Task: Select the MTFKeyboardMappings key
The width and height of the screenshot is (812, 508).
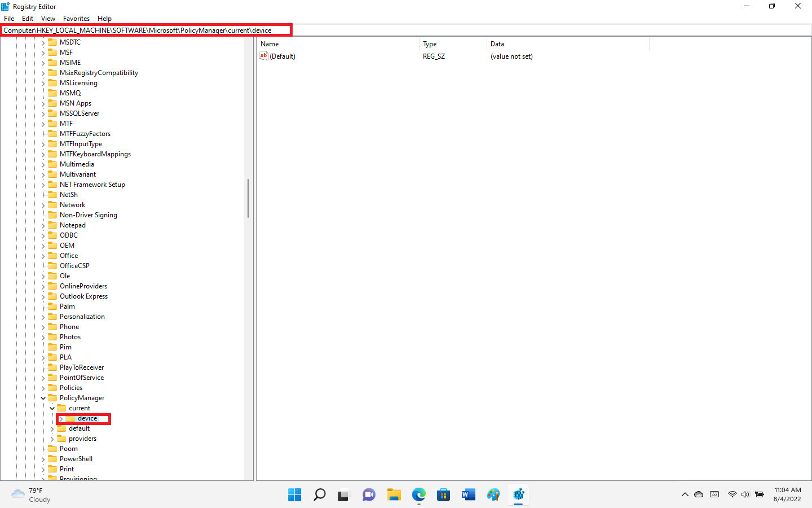Action: (x=95, y=154)
